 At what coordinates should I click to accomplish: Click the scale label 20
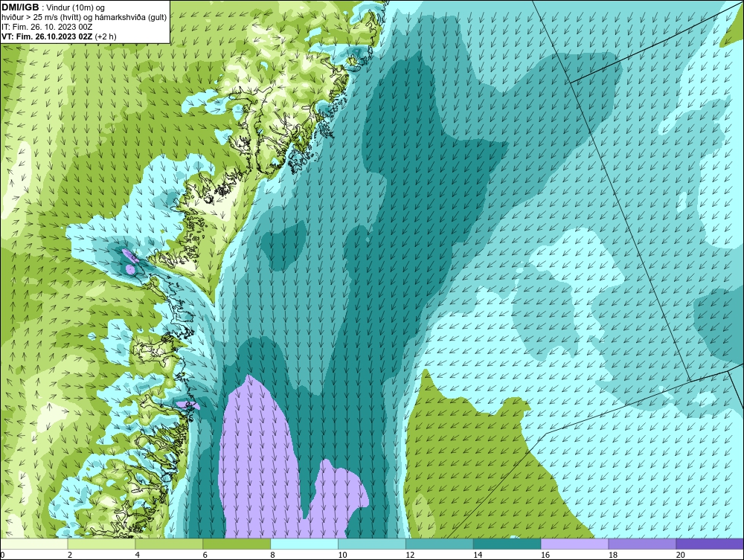point(681,555)
